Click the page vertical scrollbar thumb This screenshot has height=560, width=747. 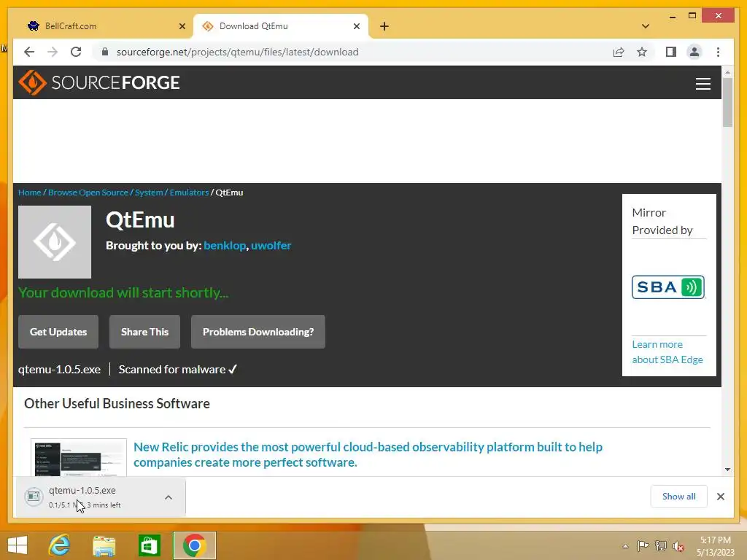point(727,102)
